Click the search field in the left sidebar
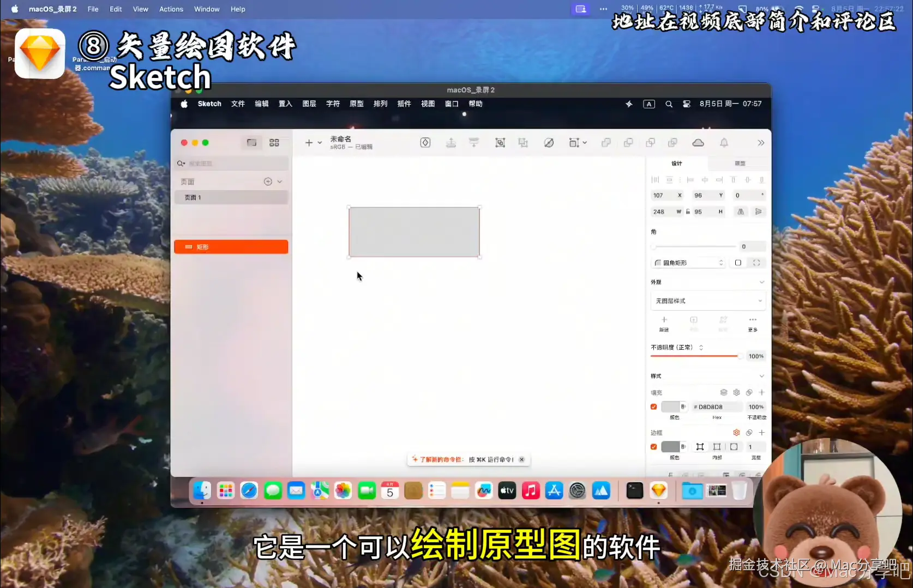Viewport: 913px width, 588px height. (x=229, y=163)
